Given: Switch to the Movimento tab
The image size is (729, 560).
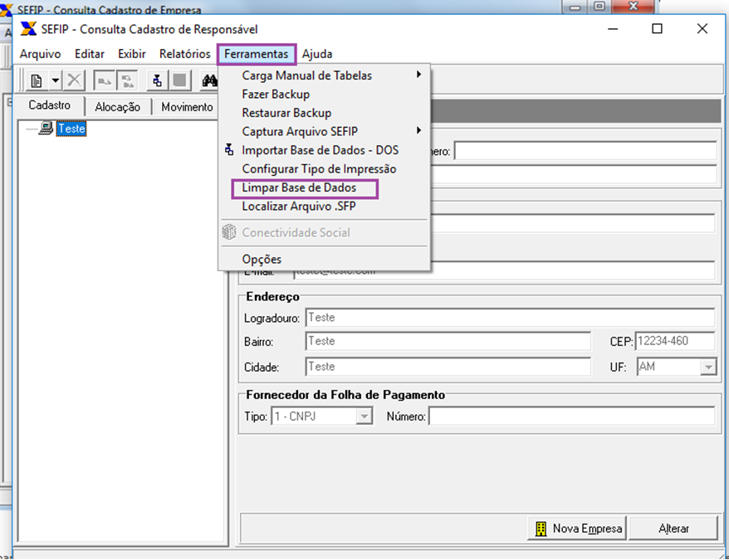Looking at the screenshot, I should tap(187, 107).
